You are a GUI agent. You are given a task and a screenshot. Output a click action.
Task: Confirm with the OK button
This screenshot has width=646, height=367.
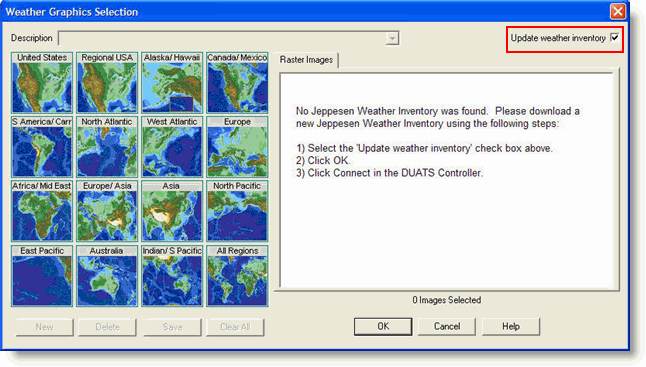click(x=383, y=326)
